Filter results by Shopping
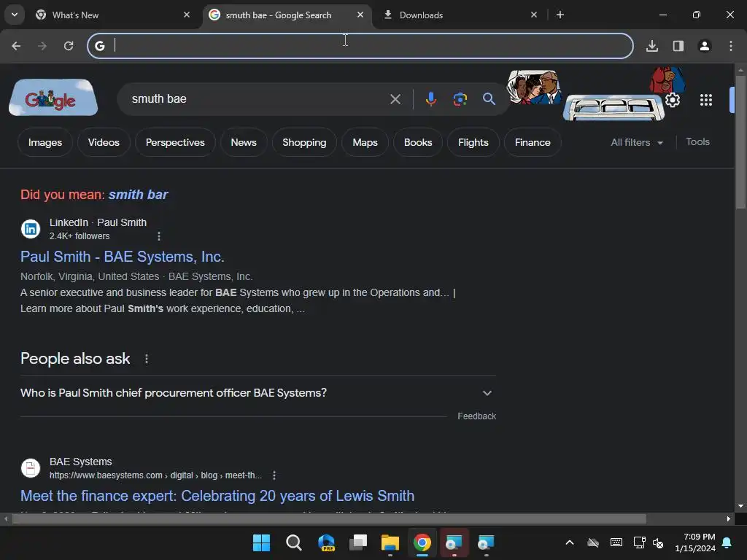The image size is (747, 560). tap(304, 142)
